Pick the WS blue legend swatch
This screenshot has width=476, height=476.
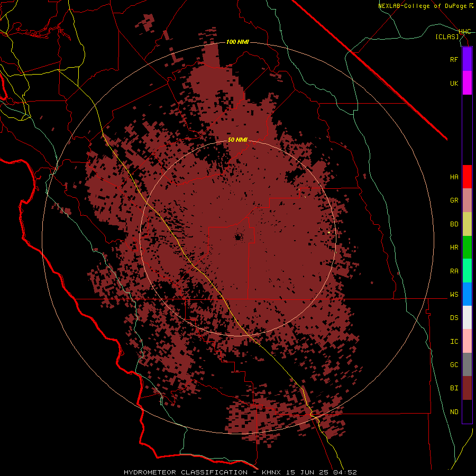[x=467, y=294]
